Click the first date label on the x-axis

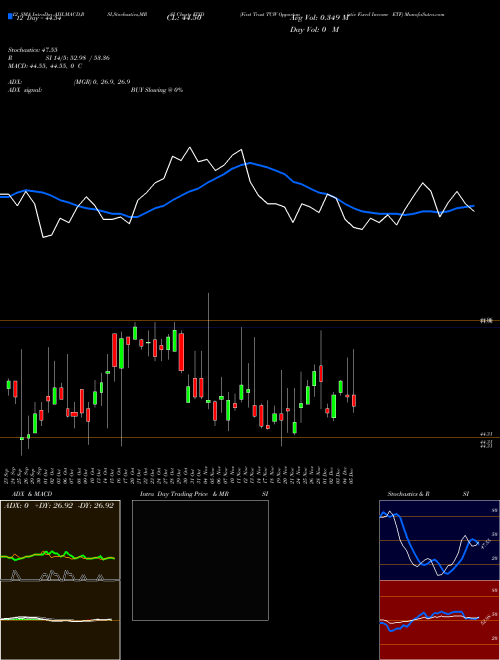(8, 476)
